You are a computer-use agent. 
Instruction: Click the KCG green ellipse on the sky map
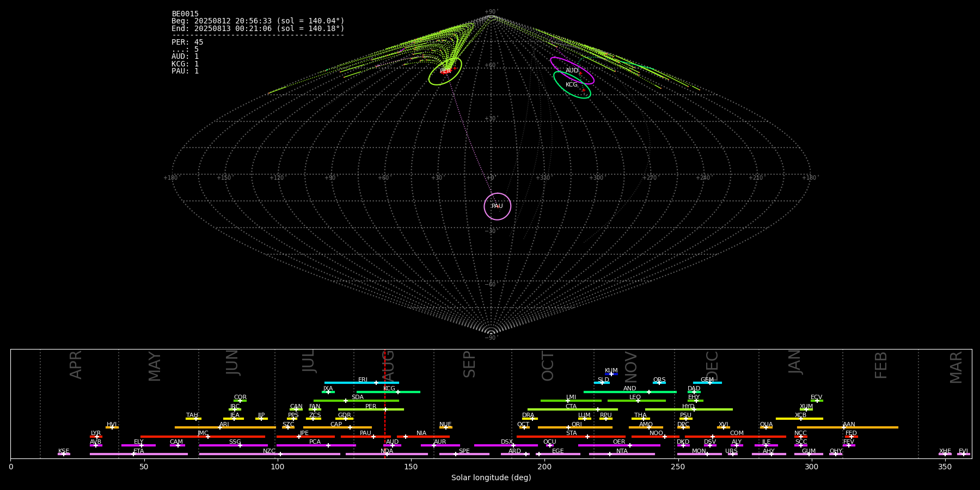click(572, 85)
